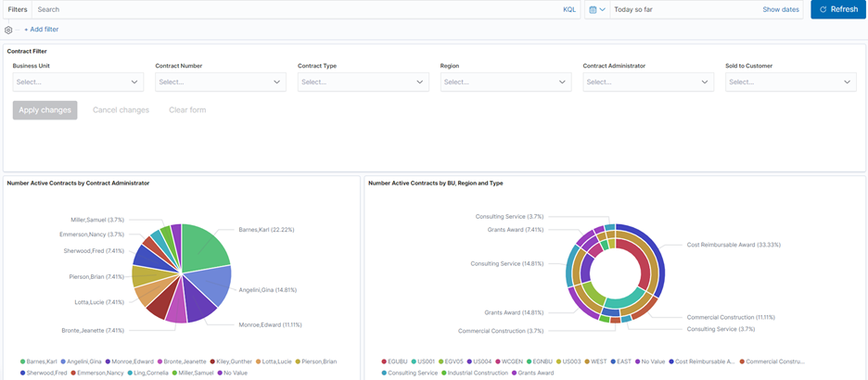Viewport: 868px width, 380px height.
Task: Toggle Bronte,Jeanette legend entry
Action: point(182,361)
